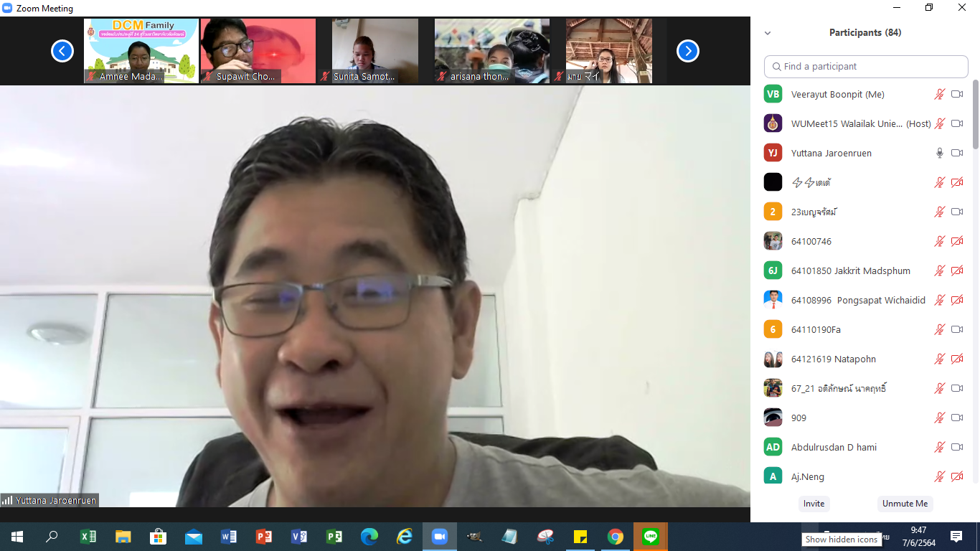The image size is (980, 551).
Task: Click the AD avatar of Abdulrusdan
Action: click(x=773, y=447)
